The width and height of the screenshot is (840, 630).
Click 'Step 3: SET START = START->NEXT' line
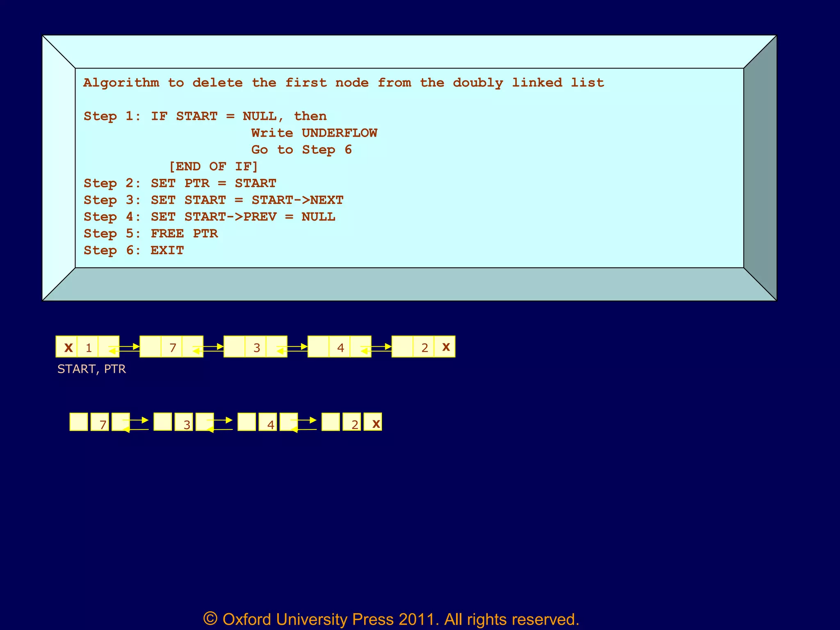(x=213, y=200)
